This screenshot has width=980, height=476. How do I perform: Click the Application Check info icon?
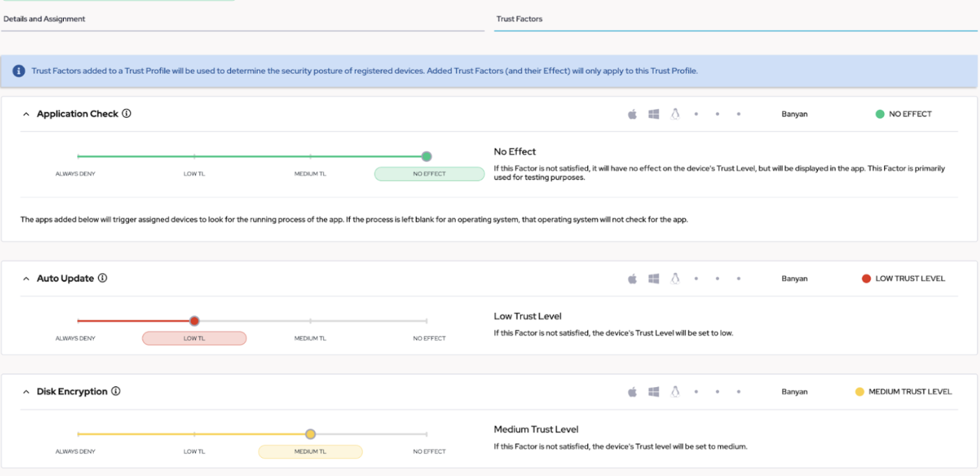127,113
